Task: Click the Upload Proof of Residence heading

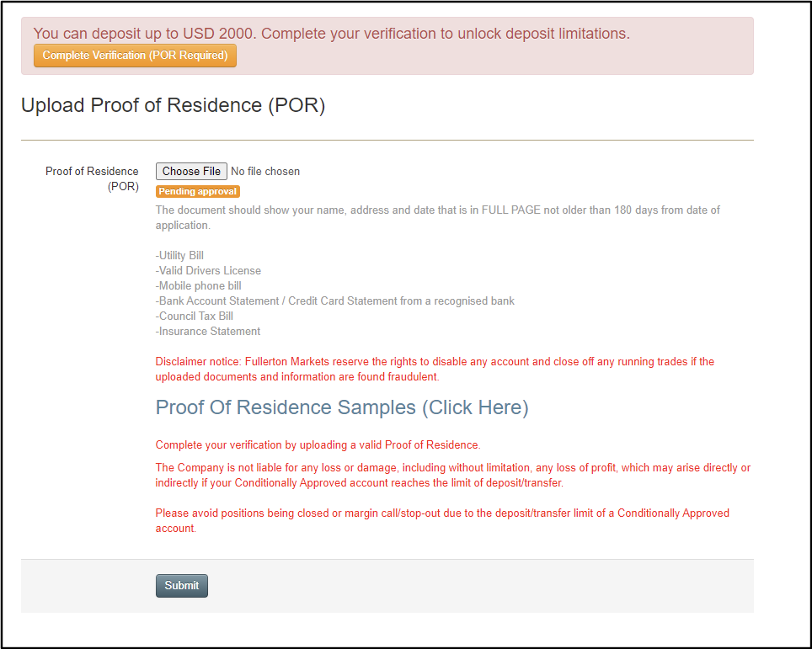Action: (x=173, y=105)
